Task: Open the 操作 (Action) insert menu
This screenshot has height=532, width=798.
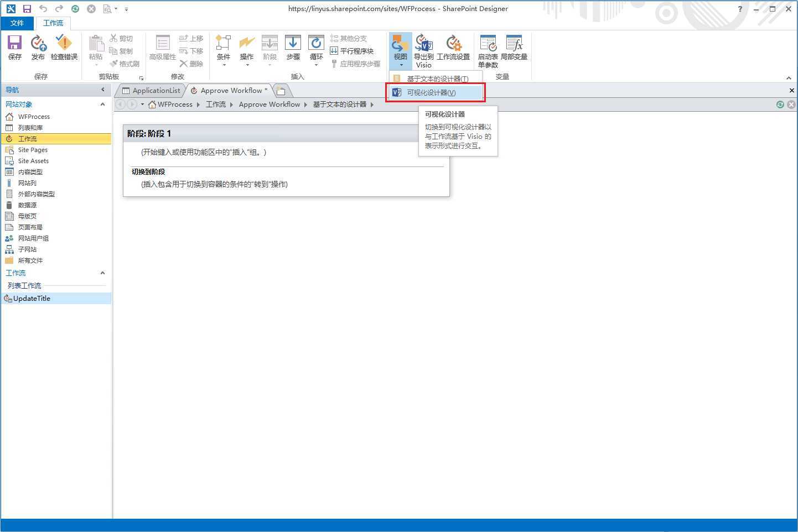Action: [x=247, y=50]
